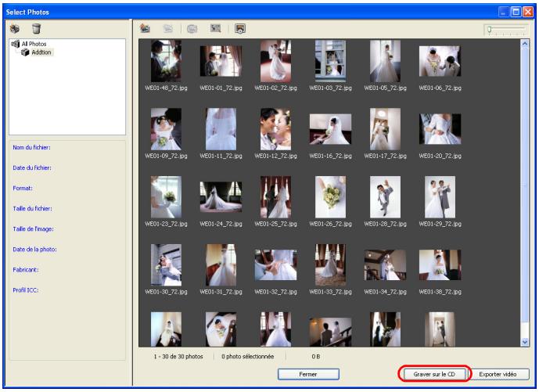This screenshot has width=539, height=392.
Task: Select the Addtion album entry
Action: [x=41, y=52]
